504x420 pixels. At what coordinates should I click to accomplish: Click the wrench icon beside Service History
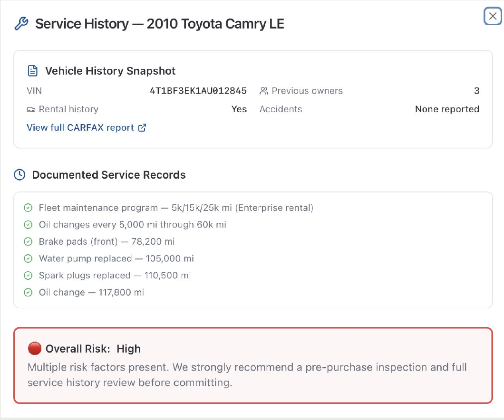(21, 24)
